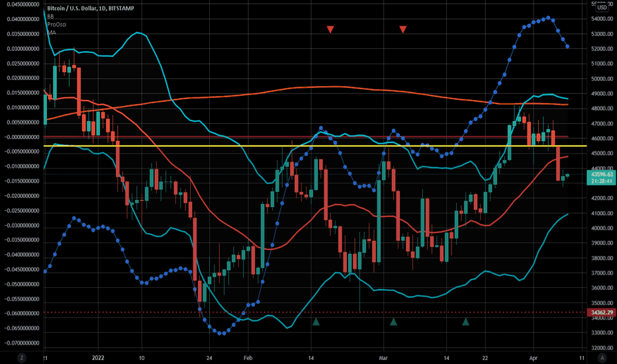Click the 11 date label on time axis
617x364 pixels.
(x=582, y=357)
